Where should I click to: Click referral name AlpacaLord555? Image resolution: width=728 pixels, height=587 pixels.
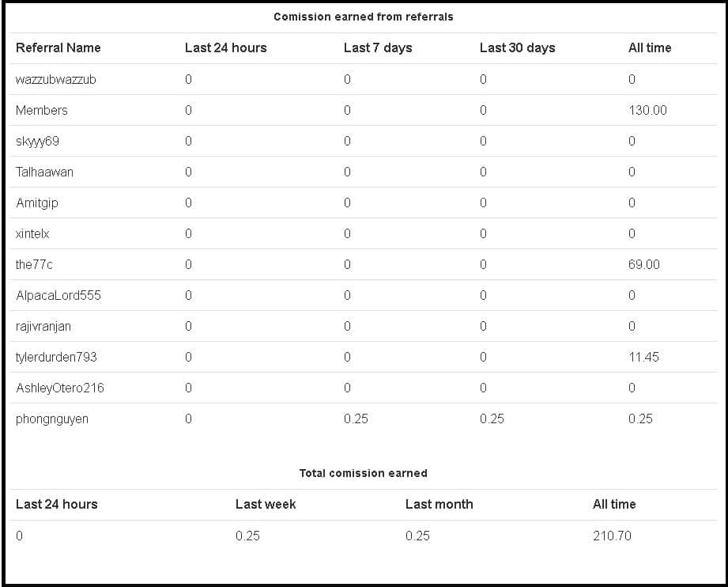coord(58,295)
